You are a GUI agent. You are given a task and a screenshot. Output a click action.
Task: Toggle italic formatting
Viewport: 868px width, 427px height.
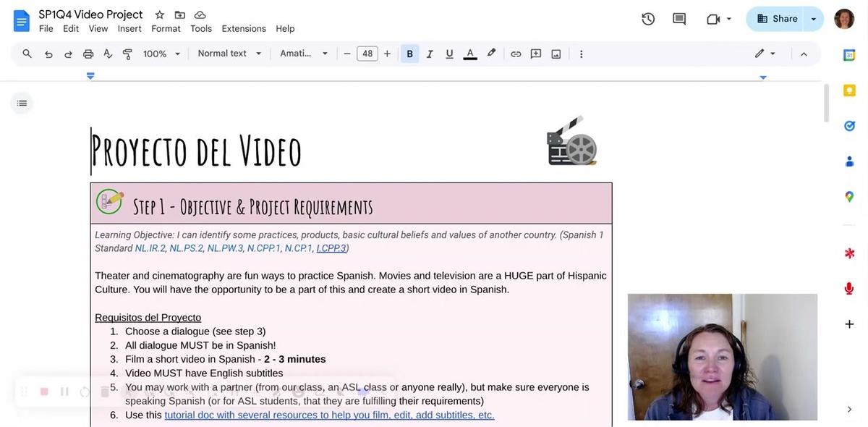pyautogui.click(x=427, y=52)
